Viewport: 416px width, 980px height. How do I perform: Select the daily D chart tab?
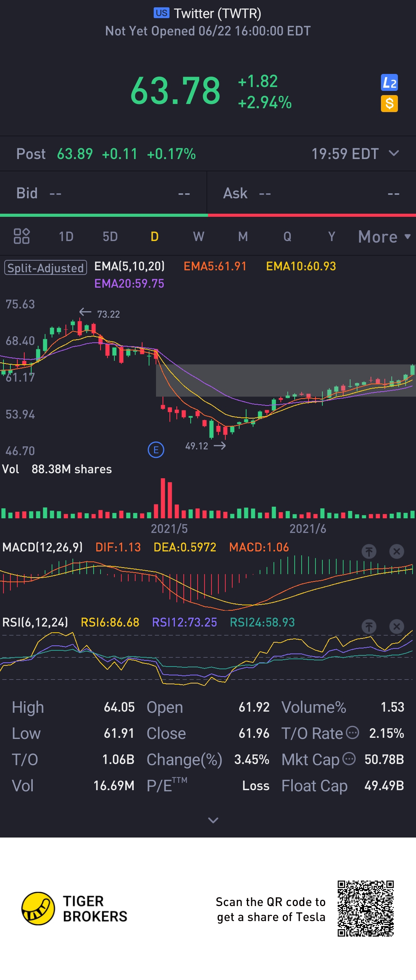[x=154, y=236]
